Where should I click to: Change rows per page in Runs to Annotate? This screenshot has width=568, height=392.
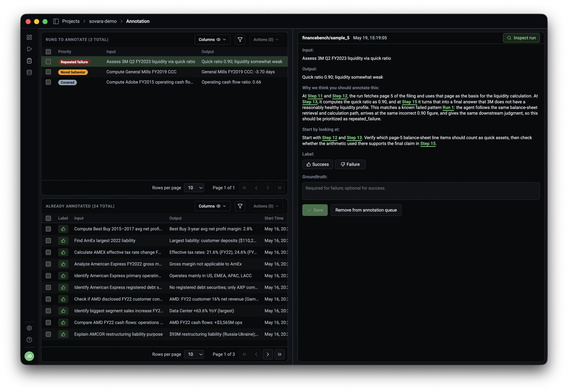194,188
